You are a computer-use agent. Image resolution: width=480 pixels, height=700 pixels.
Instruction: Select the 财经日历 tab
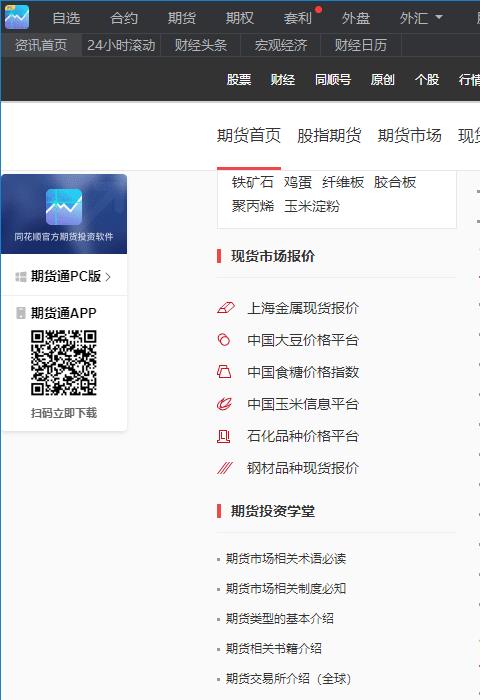pyautogui.click(x=361, y=45)
